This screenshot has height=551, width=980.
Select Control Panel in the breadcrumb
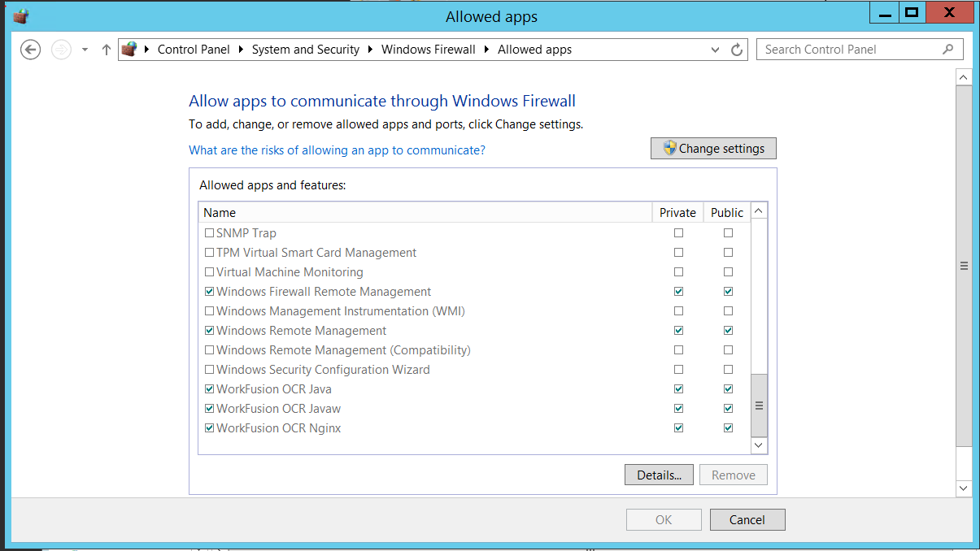pos(194,50)
